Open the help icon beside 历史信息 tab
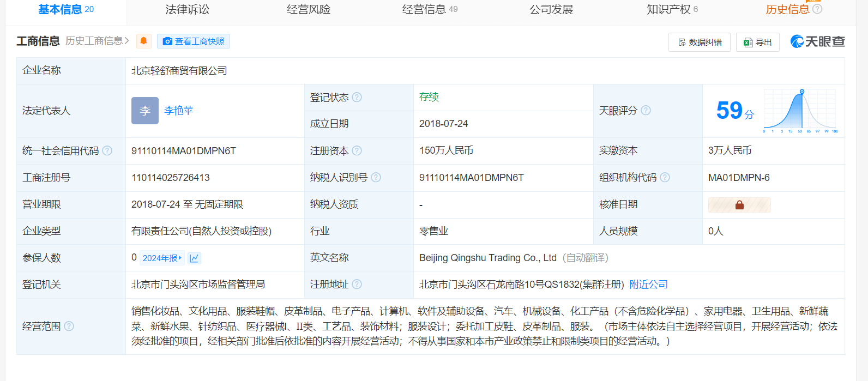The image size is (868, 381). point(817,9)
